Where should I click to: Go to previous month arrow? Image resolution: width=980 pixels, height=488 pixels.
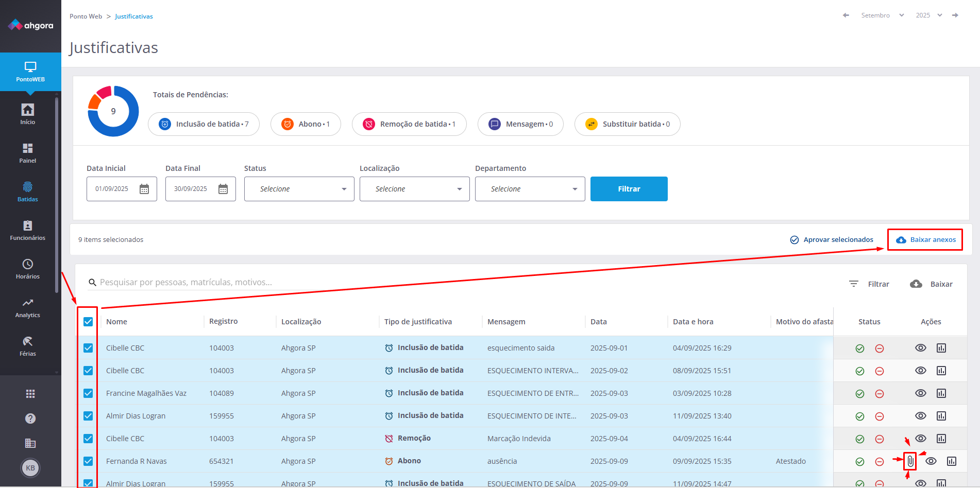pyautogui.click(x=846, y=15)
